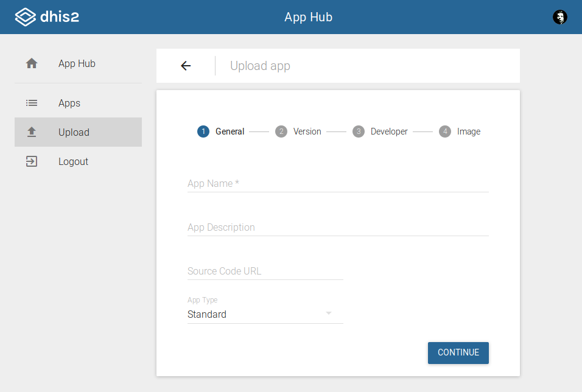The image size is (582, 392).
Task: Click the CONTINUE button
Action: (458, 352)
